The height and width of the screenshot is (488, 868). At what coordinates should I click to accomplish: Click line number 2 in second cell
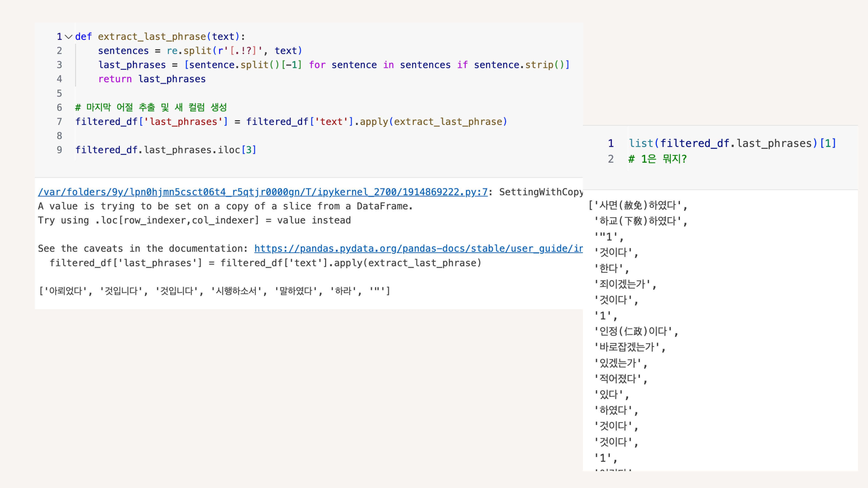point(611,159)
